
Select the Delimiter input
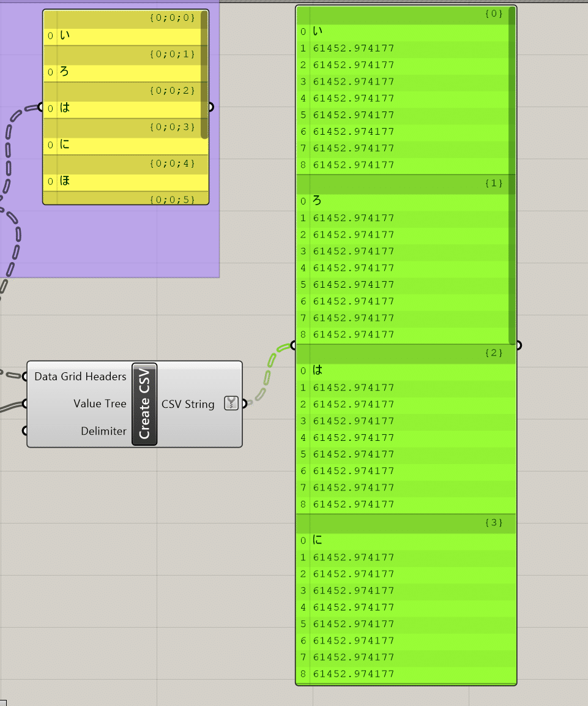coord(103,431)
